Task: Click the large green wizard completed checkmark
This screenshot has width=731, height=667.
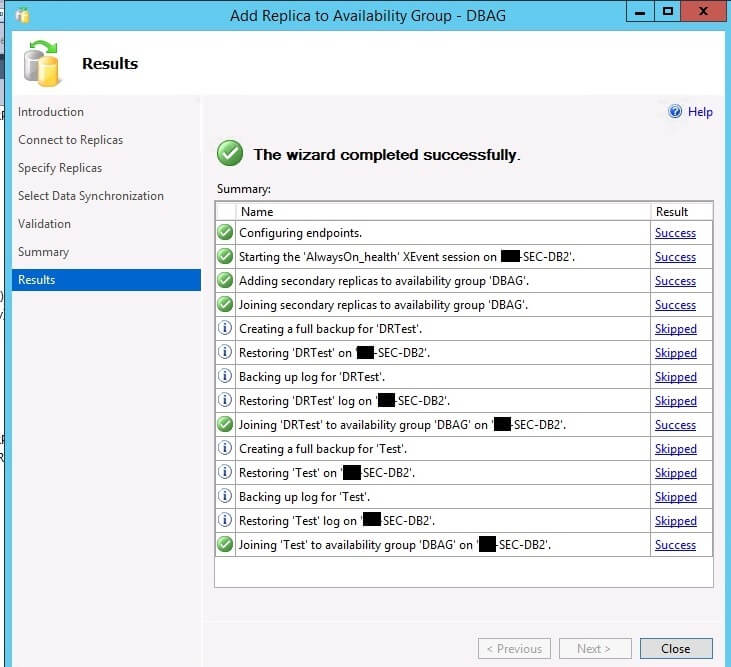Action: [x=230, y=154]
